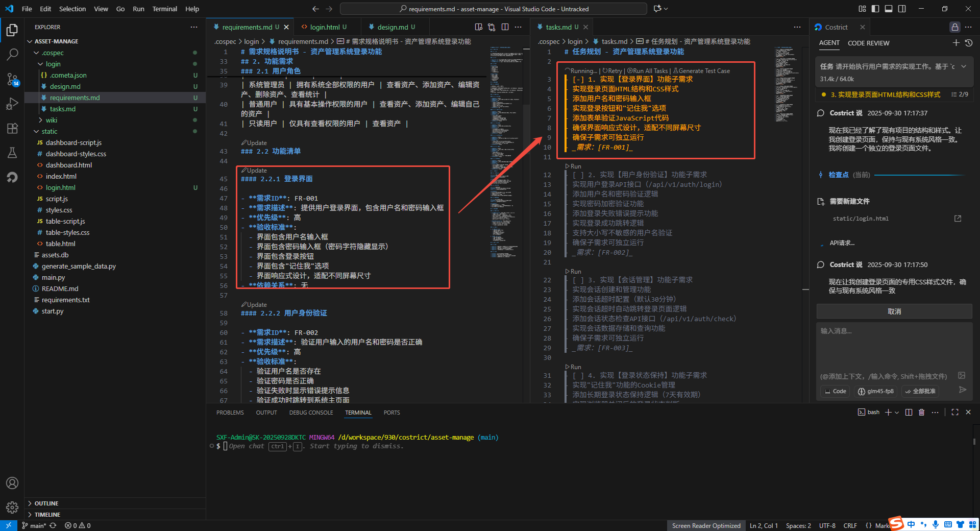980x531 pixels.
Task: Open the Run and Debug view
Action: coord(12,104)
